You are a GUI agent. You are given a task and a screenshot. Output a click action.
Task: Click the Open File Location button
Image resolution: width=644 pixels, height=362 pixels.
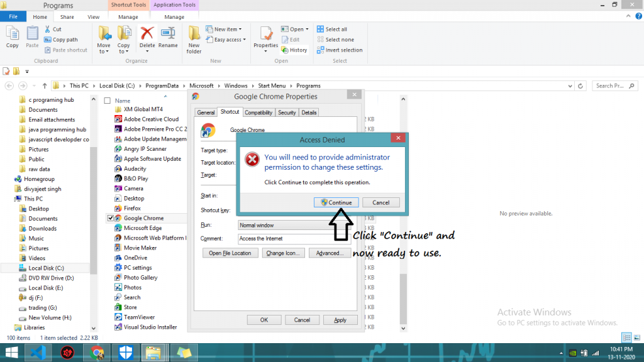[x=230, y=253]
